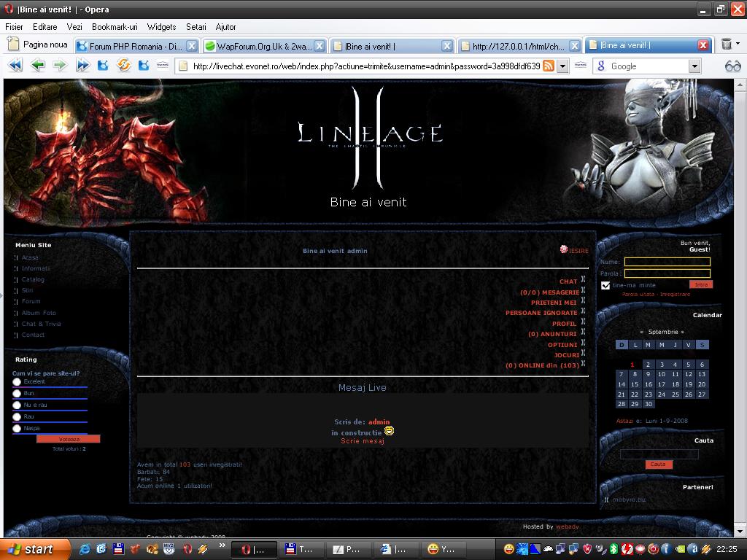
Task: Select the 'Excelent' rating radio button
Action: [x=17, y=381]
